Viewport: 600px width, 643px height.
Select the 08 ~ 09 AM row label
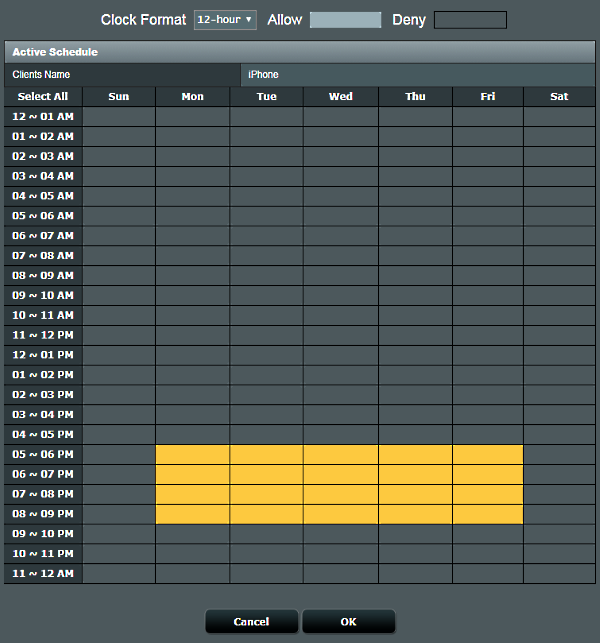43,276
